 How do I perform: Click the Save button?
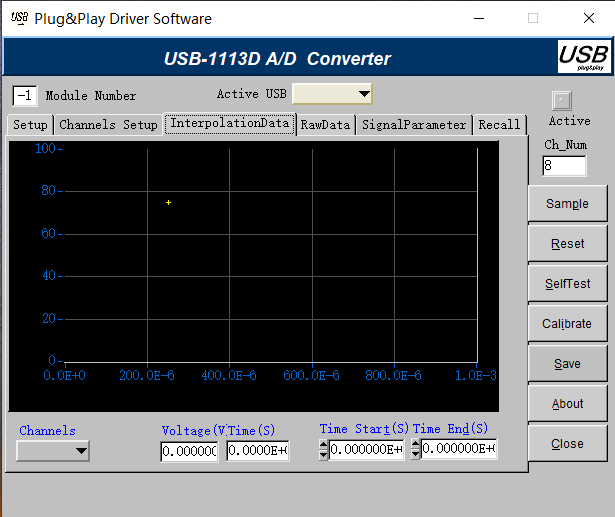coord(568,364)
